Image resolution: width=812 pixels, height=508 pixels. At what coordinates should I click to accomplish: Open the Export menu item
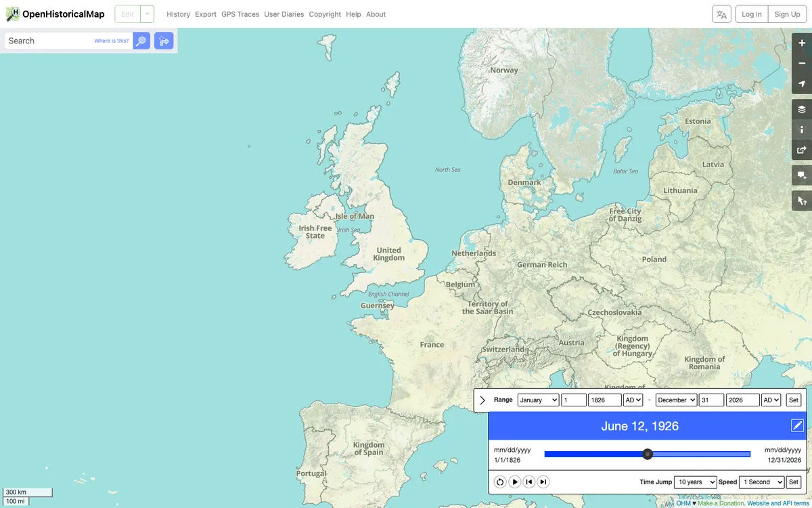tap(206, 14)
